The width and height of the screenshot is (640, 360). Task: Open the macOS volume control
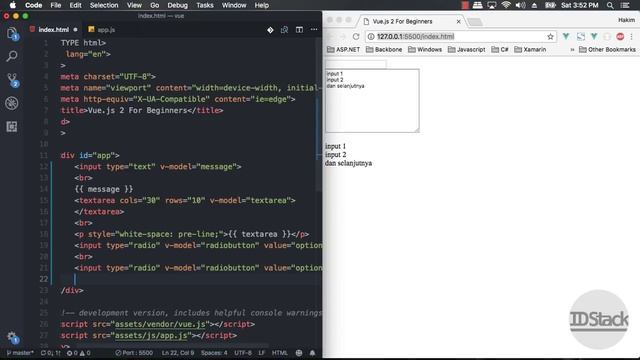(520, 5)
